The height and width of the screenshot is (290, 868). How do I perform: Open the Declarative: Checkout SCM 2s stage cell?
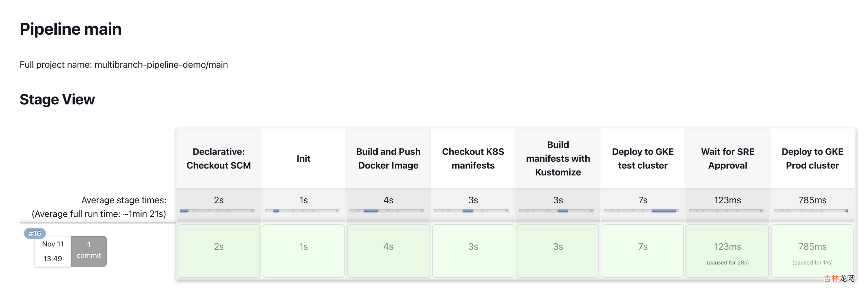pyautogui.click(x=219, y=251)
